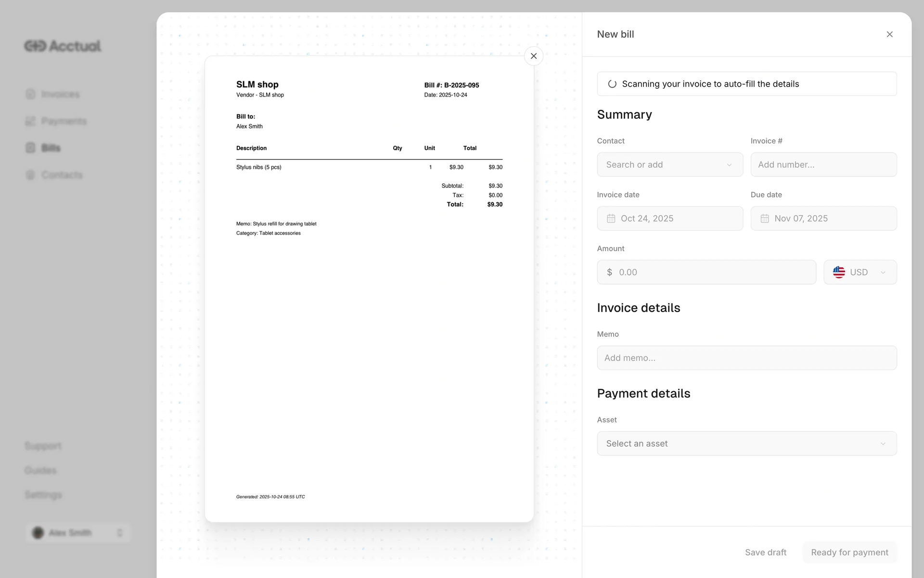This screenshot has width=924, height=578.
Task: Open the Contact search dropdown
Action: [669, 165]
